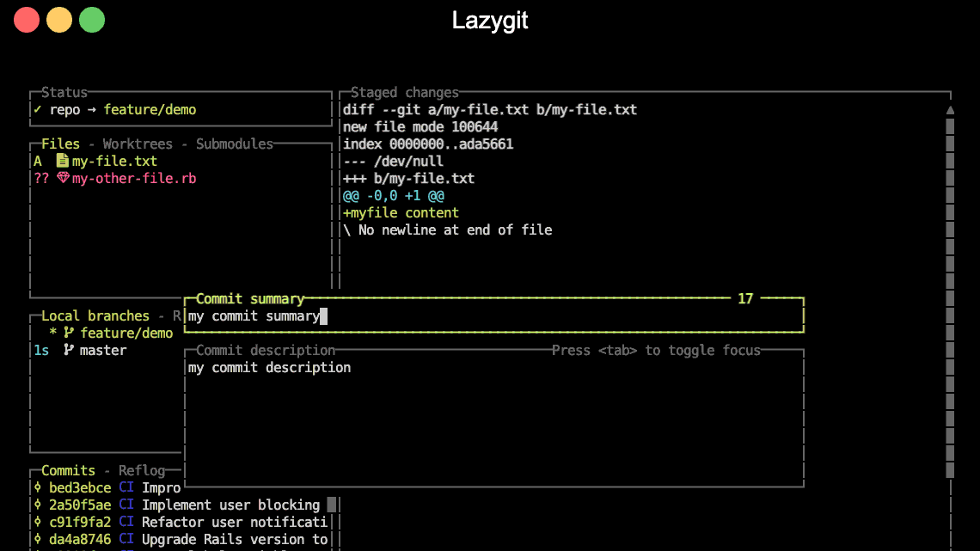The width and height of the screenshot is (980, 551).
Task: Click the ruby gem icon beside my-other-file.rb
Action: click(63, 178)
